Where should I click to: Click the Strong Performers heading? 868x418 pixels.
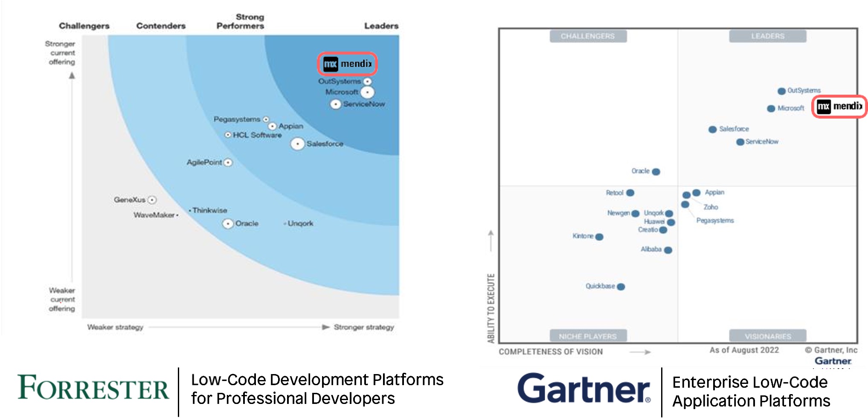tap(240, 21)
